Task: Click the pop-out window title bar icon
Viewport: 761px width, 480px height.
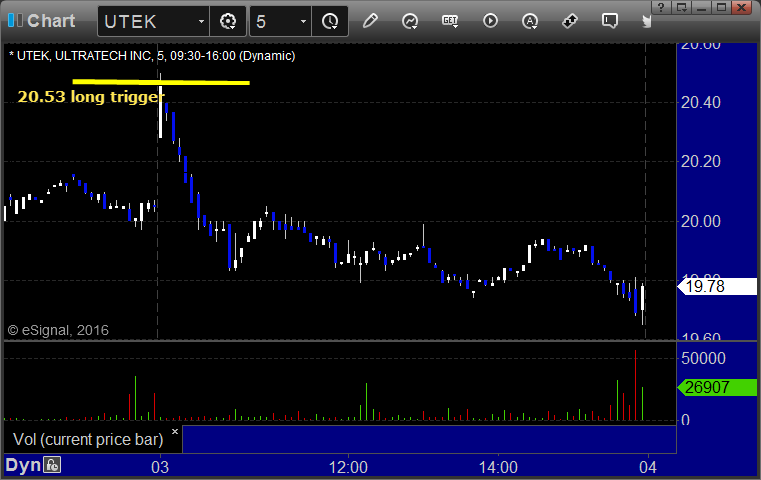Action: click(681, 7)
